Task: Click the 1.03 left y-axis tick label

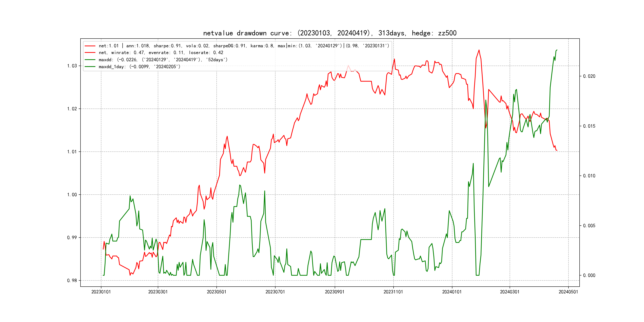Action: tap(72, 66)
